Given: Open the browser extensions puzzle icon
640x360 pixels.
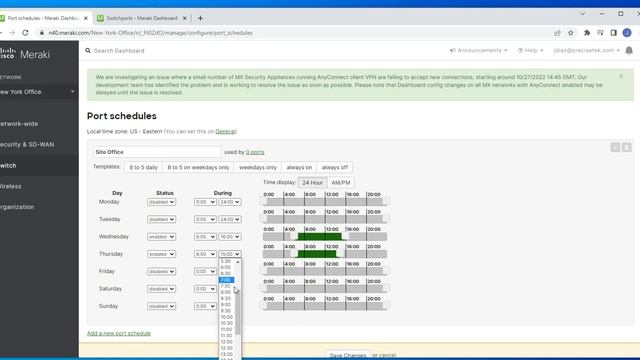Looking at the screenshot, I should tap(587, 33).
